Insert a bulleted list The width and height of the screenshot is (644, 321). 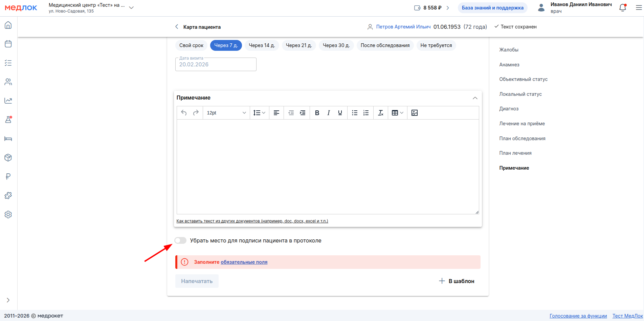[354, 113]
